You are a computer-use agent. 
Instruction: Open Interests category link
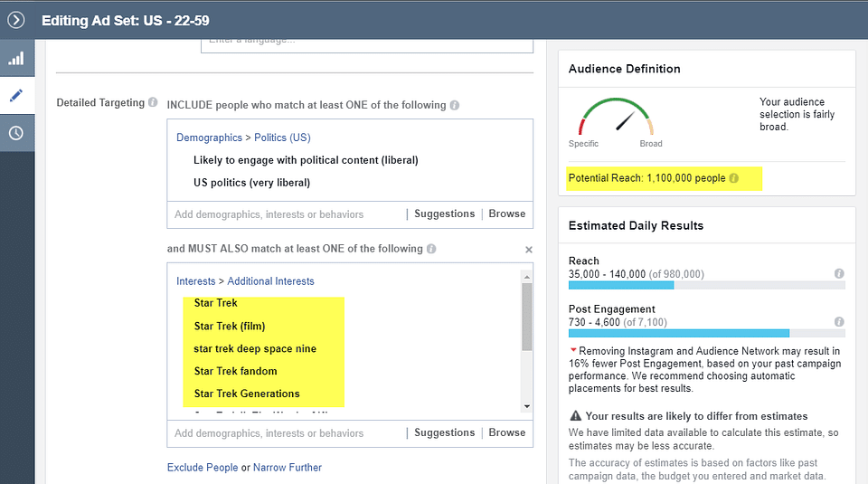196,281
